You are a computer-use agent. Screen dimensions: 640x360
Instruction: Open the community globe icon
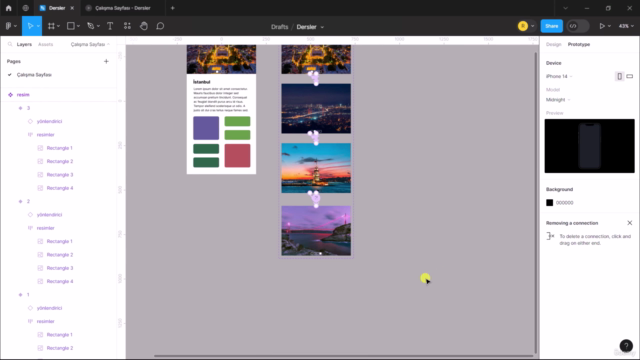point(25,8)
